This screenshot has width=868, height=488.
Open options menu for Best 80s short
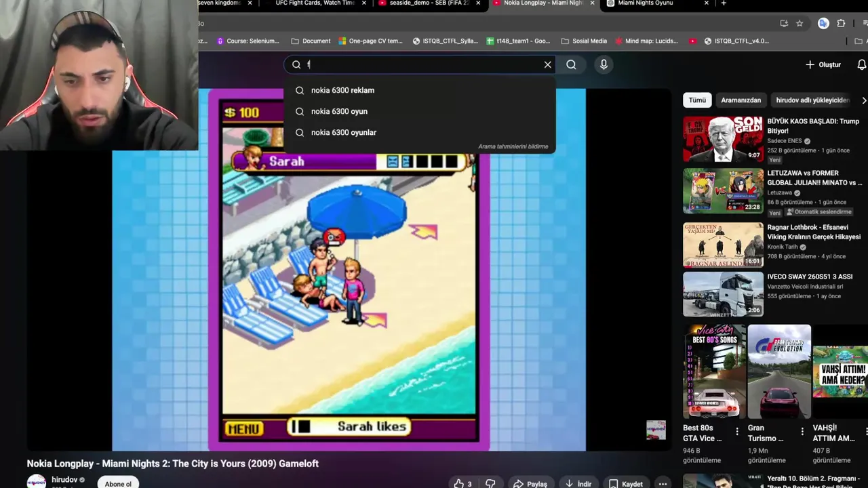(x=737, y=432)
